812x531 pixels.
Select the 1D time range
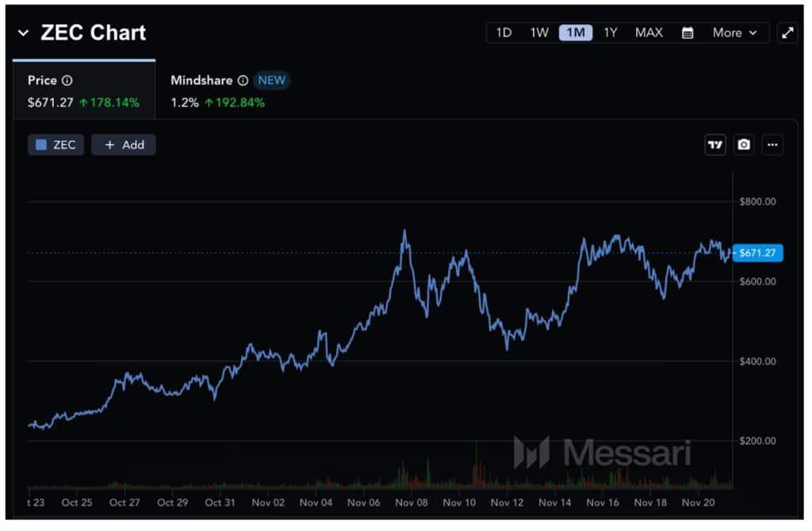(504, 32)
